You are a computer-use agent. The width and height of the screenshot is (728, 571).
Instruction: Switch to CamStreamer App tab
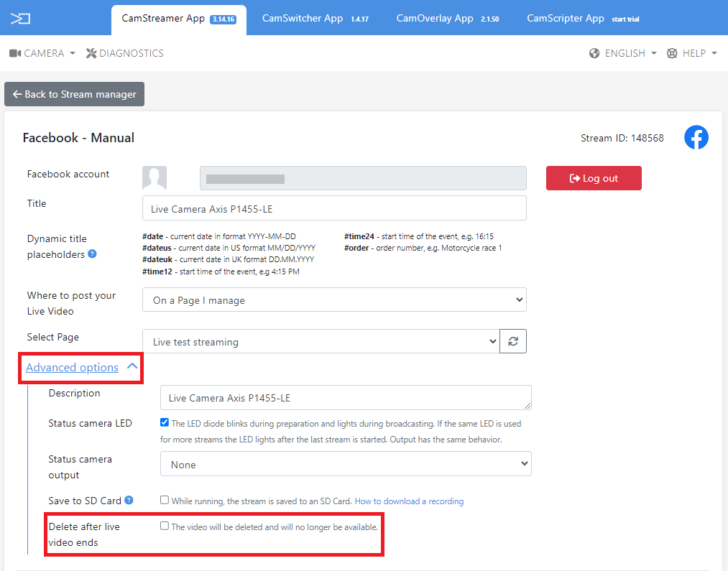point(179,20)
